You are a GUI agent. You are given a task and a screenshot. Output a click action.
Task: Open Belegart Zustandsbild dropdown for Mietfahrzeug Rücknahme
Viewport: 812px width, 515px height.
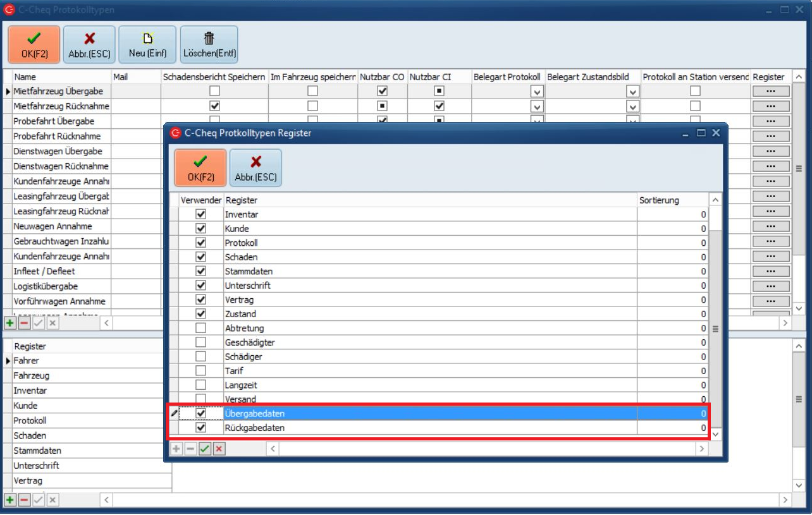point(632,107)
